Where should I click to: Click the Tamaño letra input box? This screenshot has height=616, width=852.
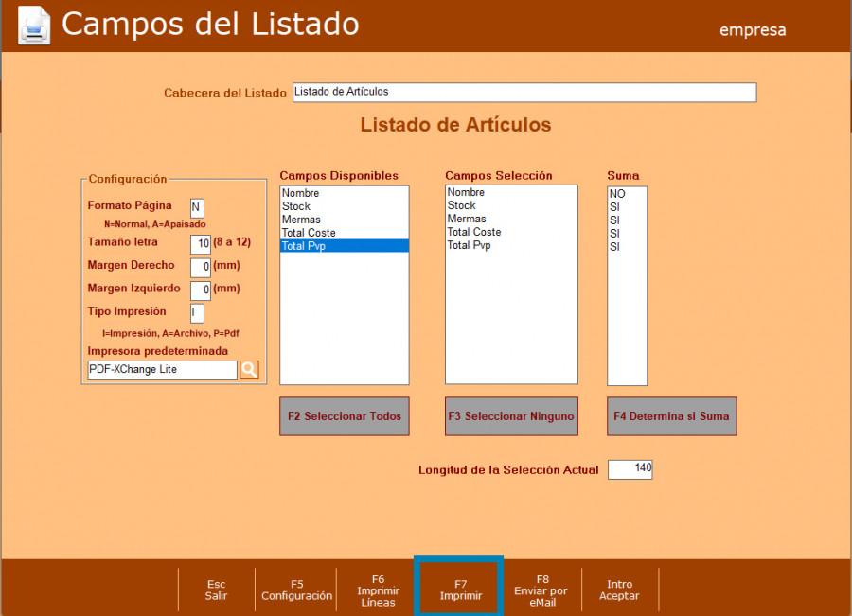point(200,243)
